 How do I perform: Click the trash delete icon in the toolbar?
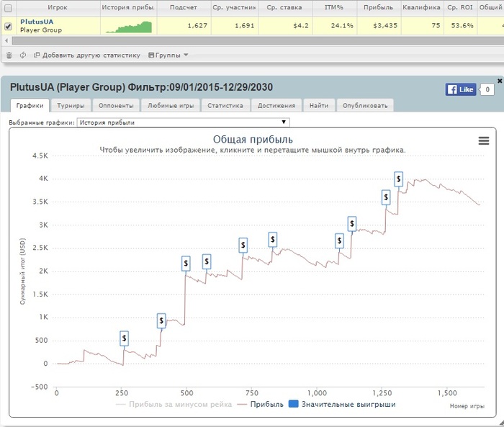[x=9, y=55]
